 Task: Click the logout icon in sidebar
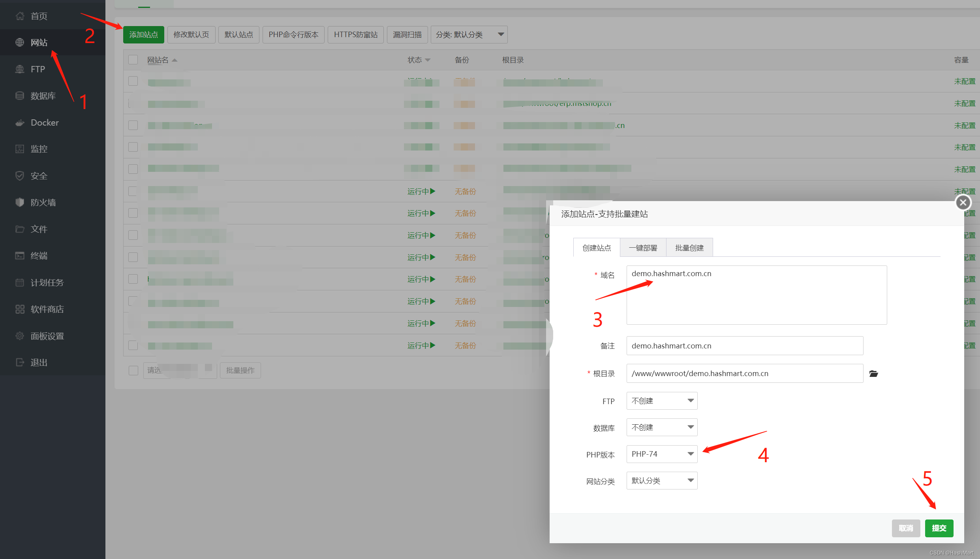pyautogui.click(x=20, y=362)
